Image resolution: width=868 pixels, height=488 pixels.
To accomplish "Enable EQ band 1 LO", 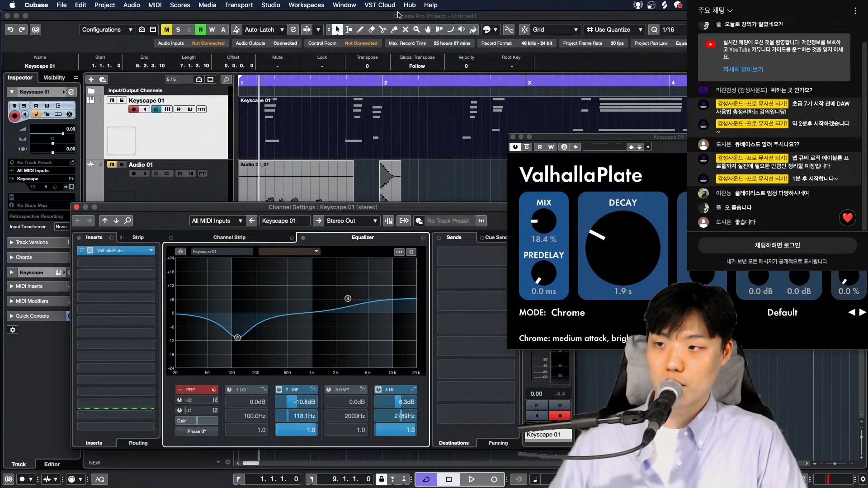I will (229, 389).
